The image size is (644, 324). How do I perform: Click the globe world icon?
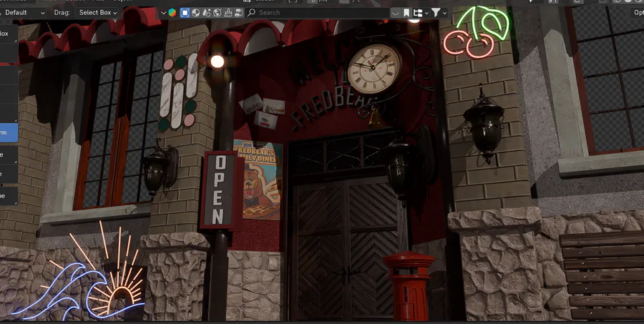[x=218, y=13]
